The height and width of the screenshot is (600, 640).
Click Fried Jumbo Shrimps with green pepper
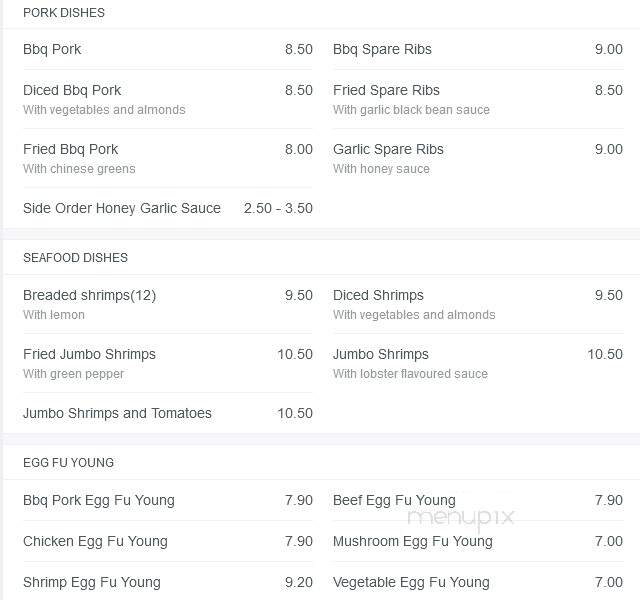pos(168,363)
